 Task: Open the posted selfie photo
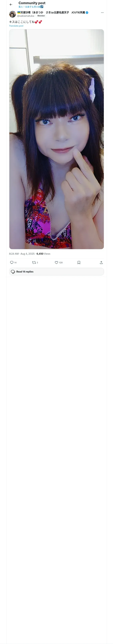coord(56,139)
